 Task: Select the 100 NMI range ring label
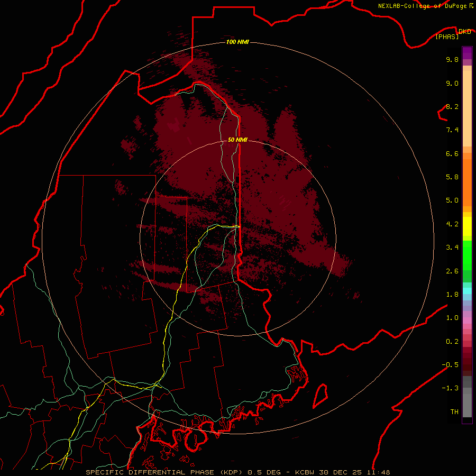237,42
